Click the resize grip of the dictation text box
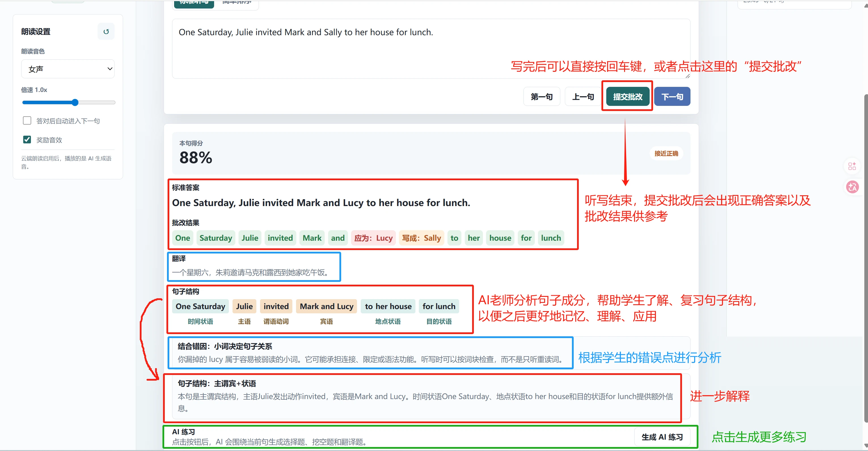 click(x=687, y=76)
